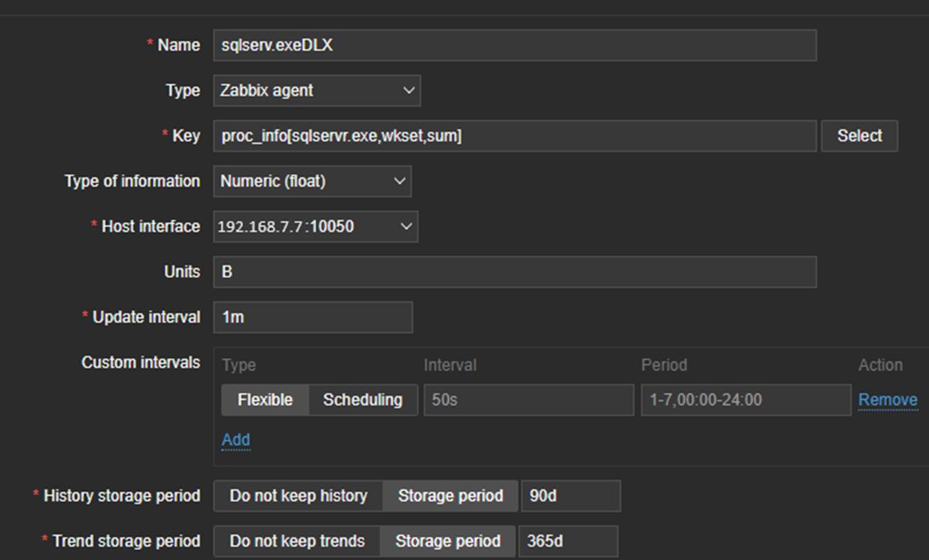Click the Update interval label

pos(147,317)
